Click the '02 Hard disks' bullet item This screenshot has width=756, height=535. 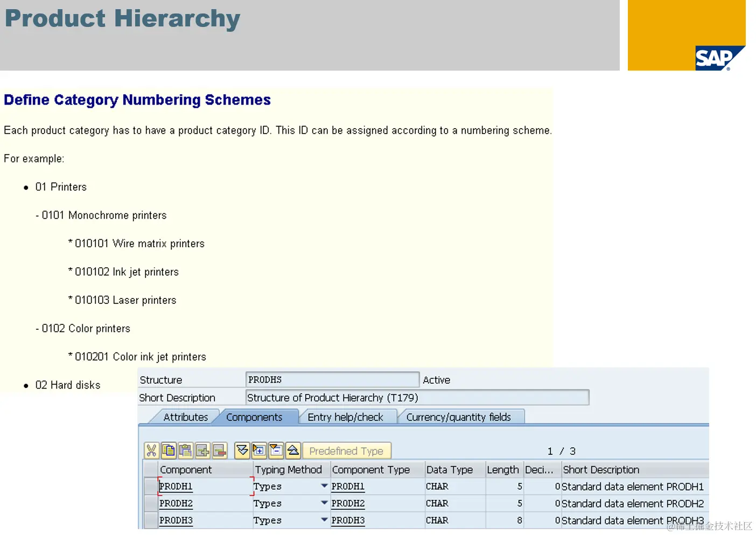[68, 385]
